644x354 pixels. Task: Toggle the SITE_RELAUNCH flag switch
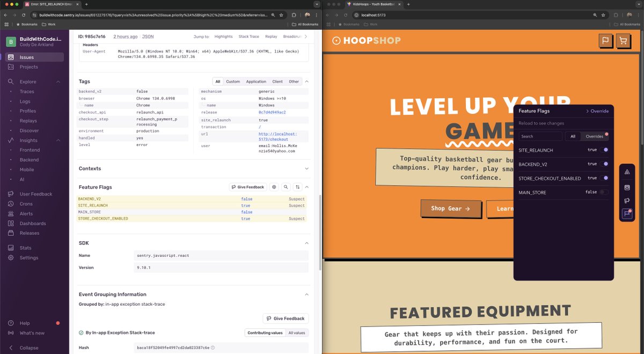604,150
